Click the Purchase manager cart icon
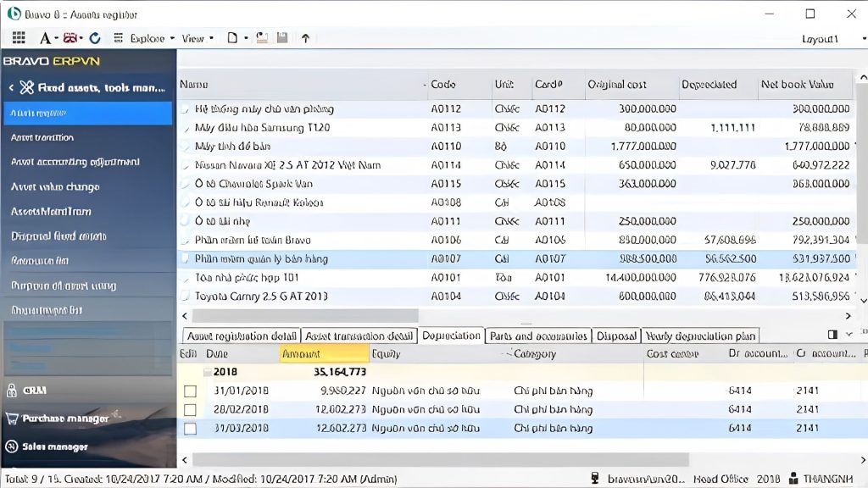868x488 pixels. click(x=12, y=419)
